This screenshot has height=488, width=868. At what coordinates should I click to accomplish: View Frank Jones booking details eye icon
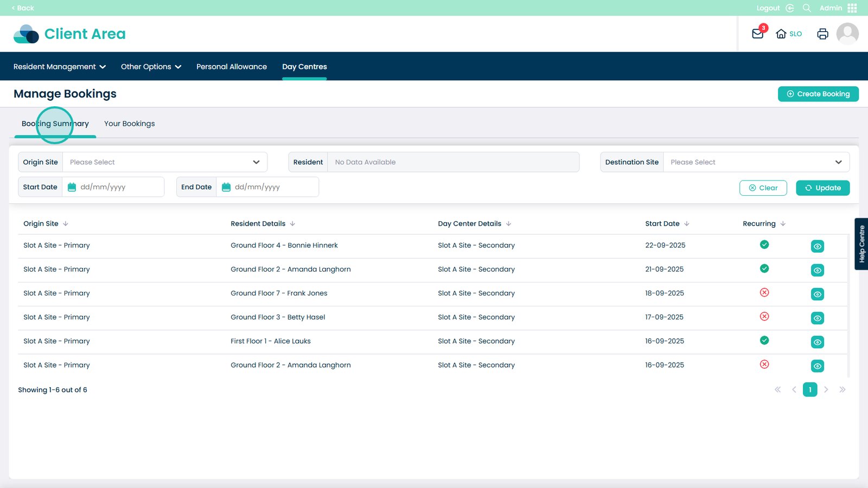coord(817,294)
